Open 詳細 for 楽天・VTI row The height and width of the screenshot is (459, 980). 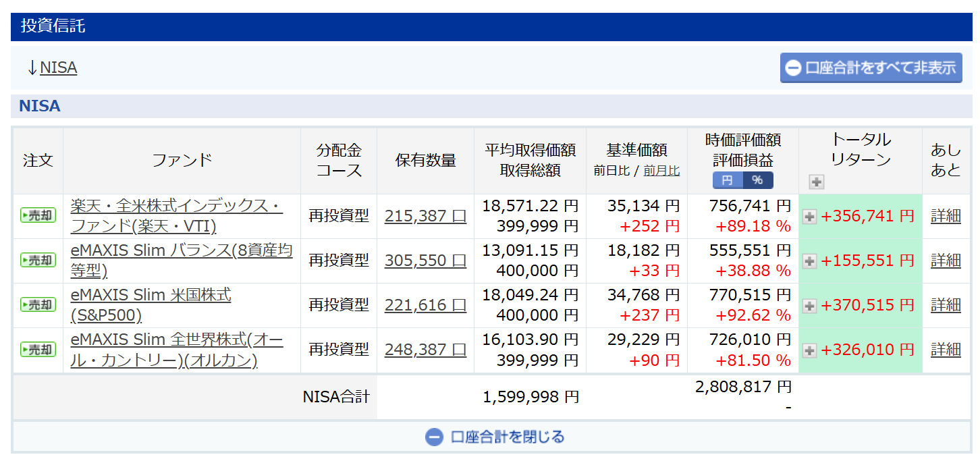point(946,216)
